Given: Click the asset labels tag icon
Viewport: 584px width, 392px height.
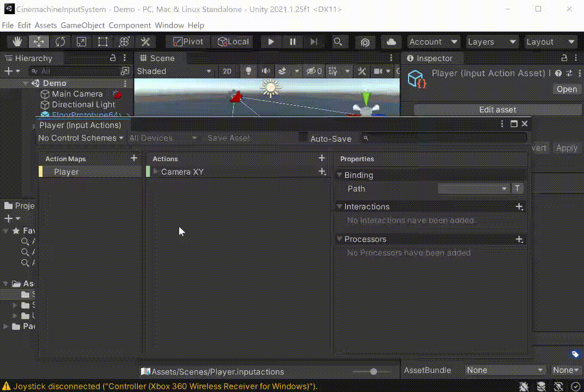Looking at the screenshot, I should [575, 354].
